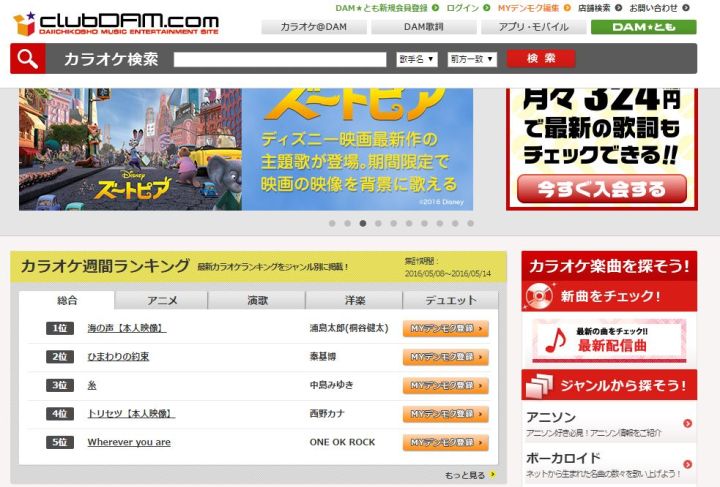Click MYデンモク登録 for 海の声
This screenshot has height=487, width=720.
(x=446, y=328)
